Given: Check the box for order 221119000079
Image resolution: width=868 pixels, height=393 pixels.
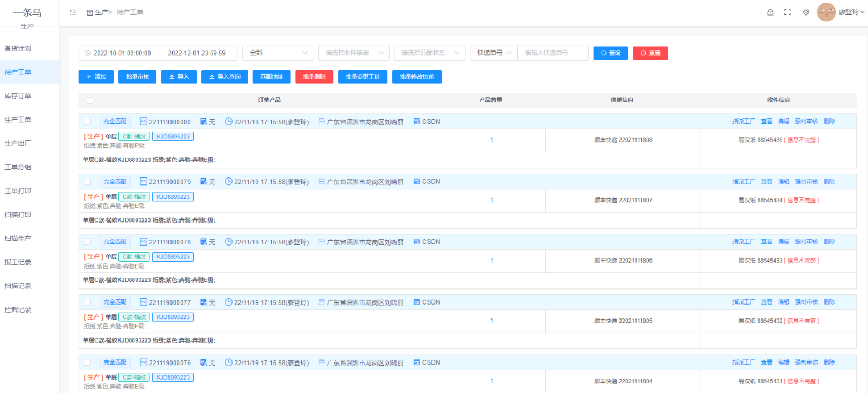Looking at the screenshot, I should (87, 182).
